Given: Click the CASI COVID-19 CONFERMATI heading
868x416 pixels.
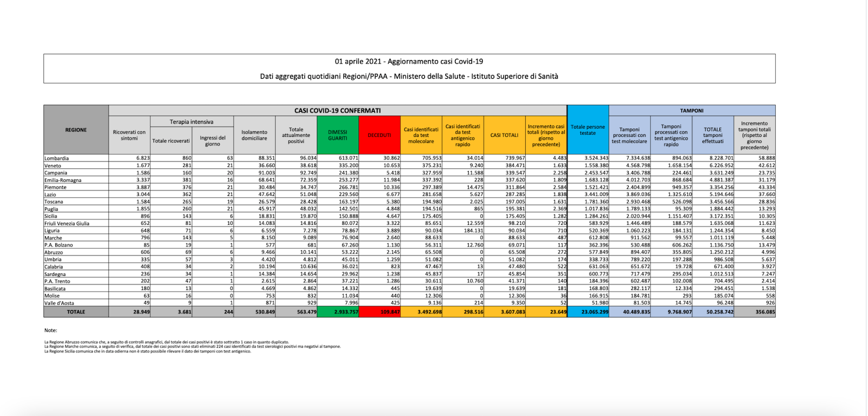Looking at the screenshot, I should tap(337, 110).
